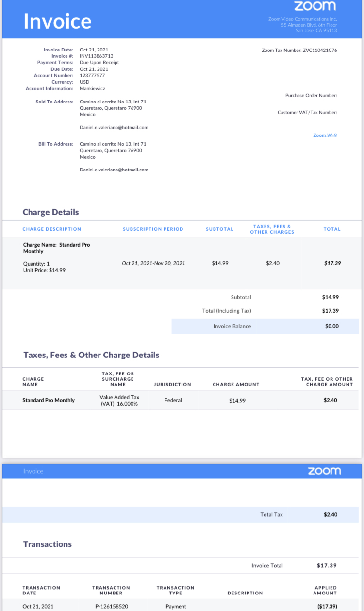
Task: Click Invoice Total $17.39 value
Action: 327,565
